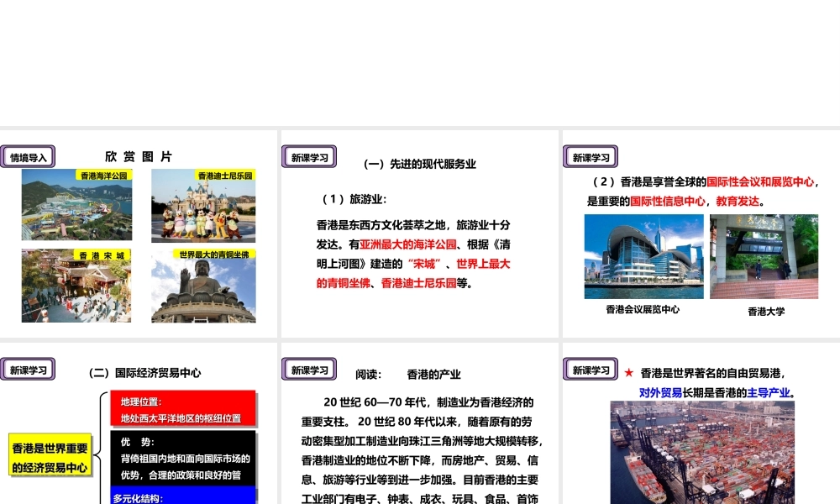Click 新课学习 badge on 国际经济贸易中心 slide
This screenshot has width=840, height=504.
click(28, 370)
